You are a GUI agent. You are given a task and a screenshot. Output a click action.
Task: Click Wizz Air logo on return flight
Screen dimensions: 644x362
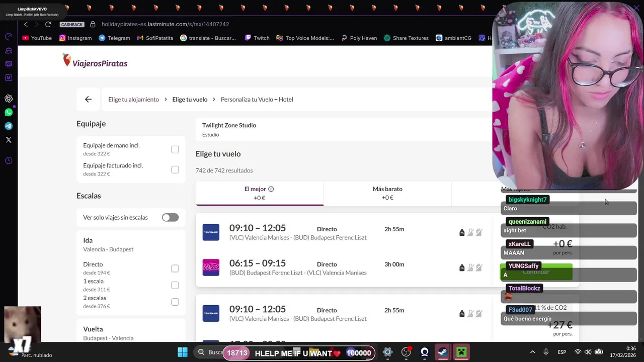coord(211,267)
